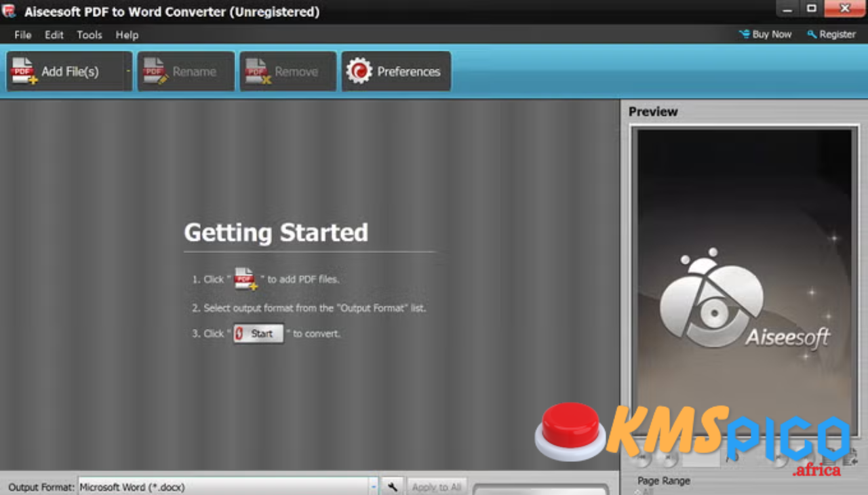Open the Tools menu
This screenshot has width=868, height=495.
(90, 35)
